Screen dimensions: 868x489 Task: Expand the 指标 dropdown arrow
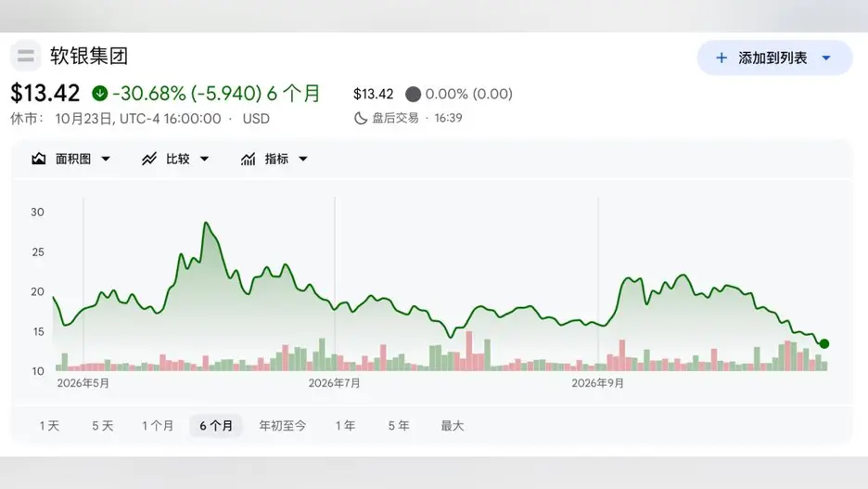pos(303,159)
